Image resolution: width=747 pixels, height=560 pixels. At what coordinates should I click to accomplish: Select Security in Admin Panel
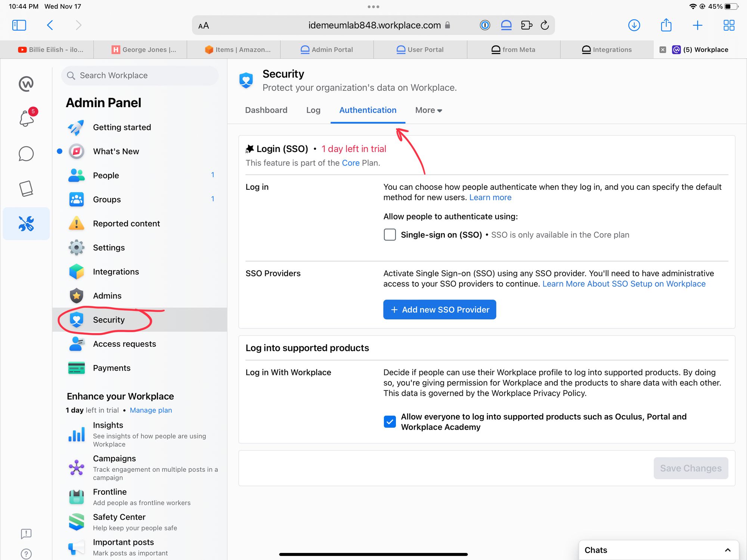(140, 320)
